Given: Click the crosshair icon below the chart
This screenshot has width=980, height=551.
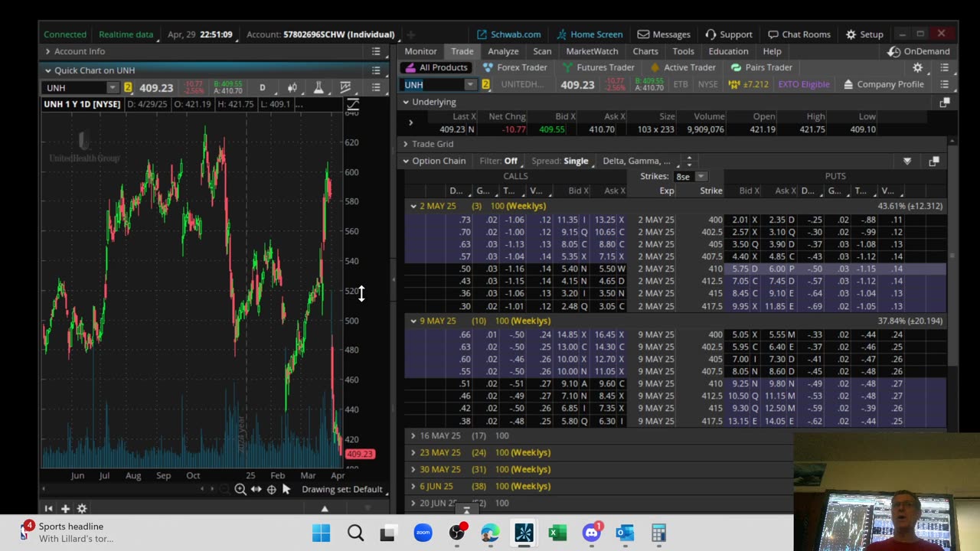Looking at the screenshot, I should coord(271,489).
